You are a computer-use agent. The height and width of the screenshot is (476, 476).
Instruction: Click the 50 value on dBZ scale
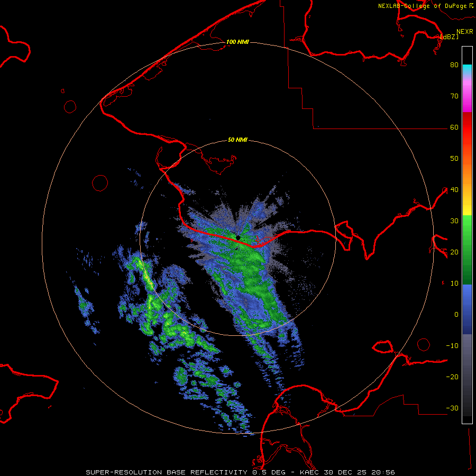coord(454,159)
